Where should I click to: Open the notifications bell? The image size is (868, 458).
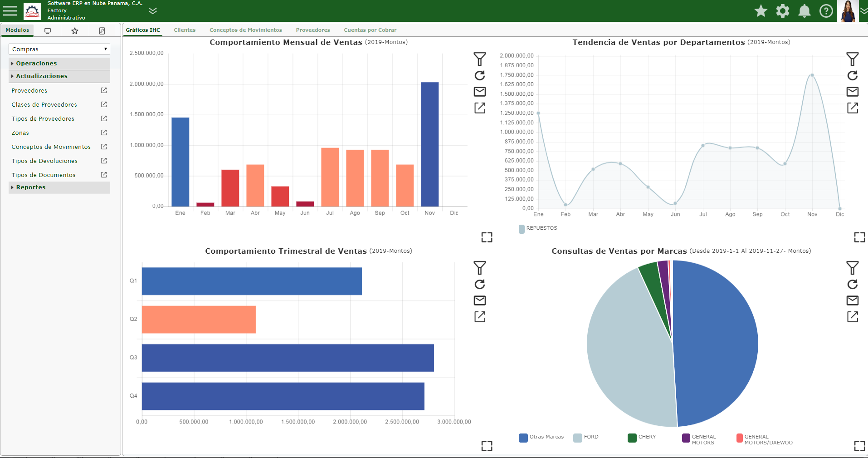pos(805,11)
